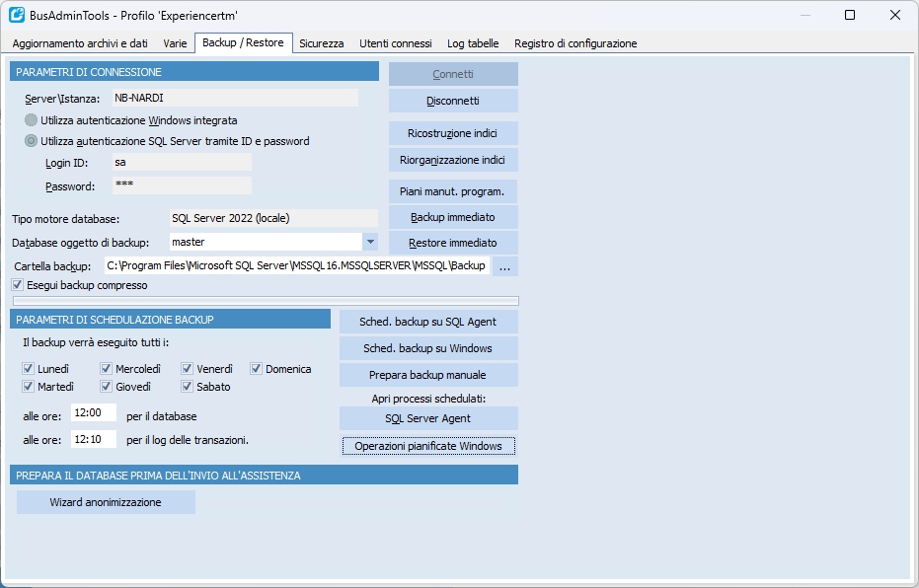This screenshot has height=588, width=919.
Task: Open the Sicurezza tab
Action: (x=321, y=43)
